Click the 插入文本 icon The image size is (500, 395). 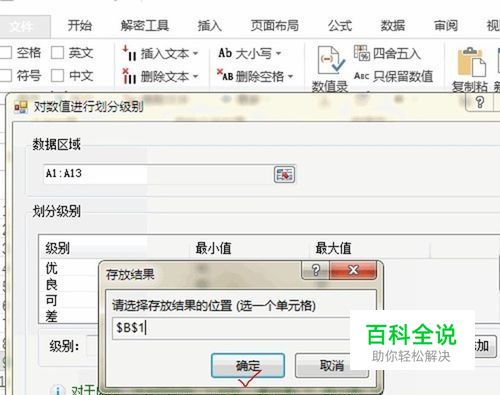pyautogui.click(x=129, y=53)
